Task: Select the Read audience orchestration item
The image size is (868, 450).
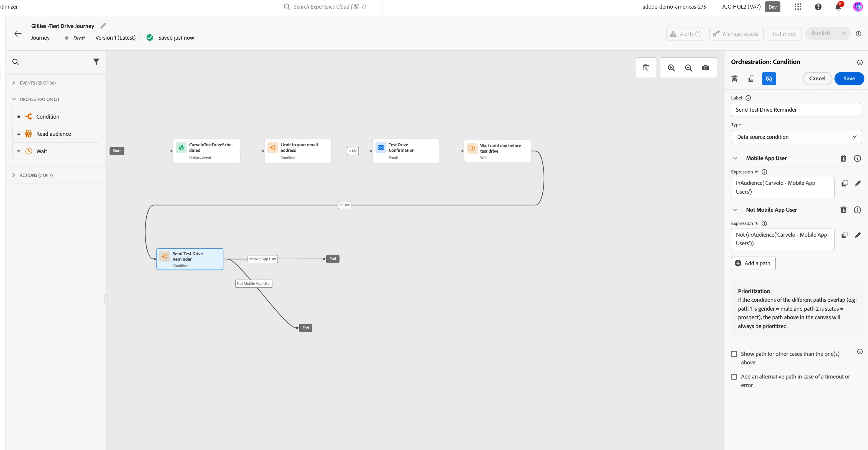Action: click(56, 134)
